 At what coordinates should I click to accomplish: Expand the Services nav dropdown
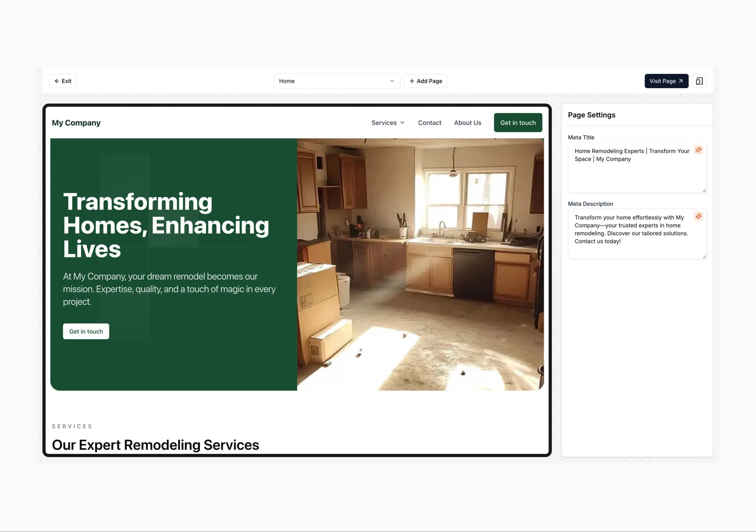(387, 123)
